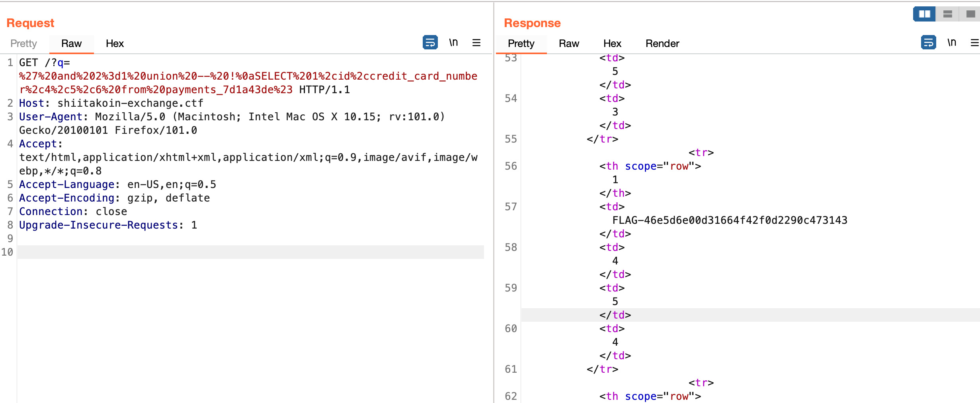This screenshot has width=980, height=403.
Task: Click Gecko/20100101 Firefox/101.0 text
Action: coord(108,130)
